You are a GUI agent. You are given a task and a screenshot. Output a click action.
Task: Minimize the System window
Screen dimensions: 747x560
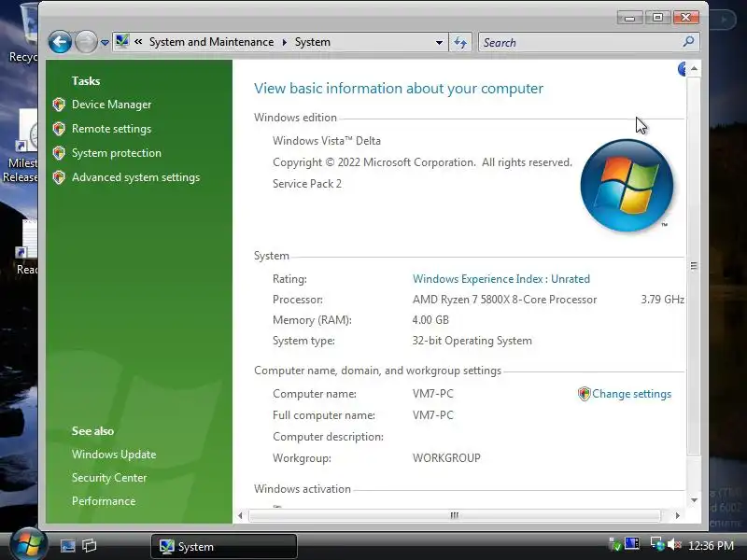(629, 18)
